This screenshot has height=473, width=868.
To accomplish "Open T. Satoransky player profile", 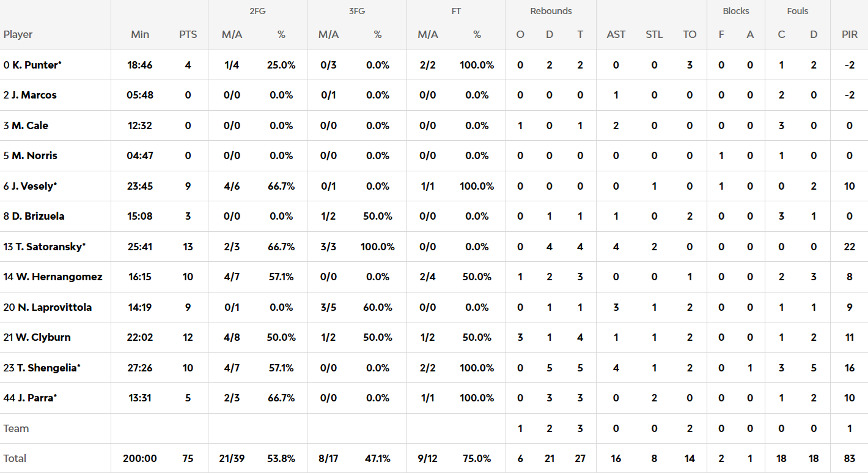I will pyautogui.click(x=50, y=247).
